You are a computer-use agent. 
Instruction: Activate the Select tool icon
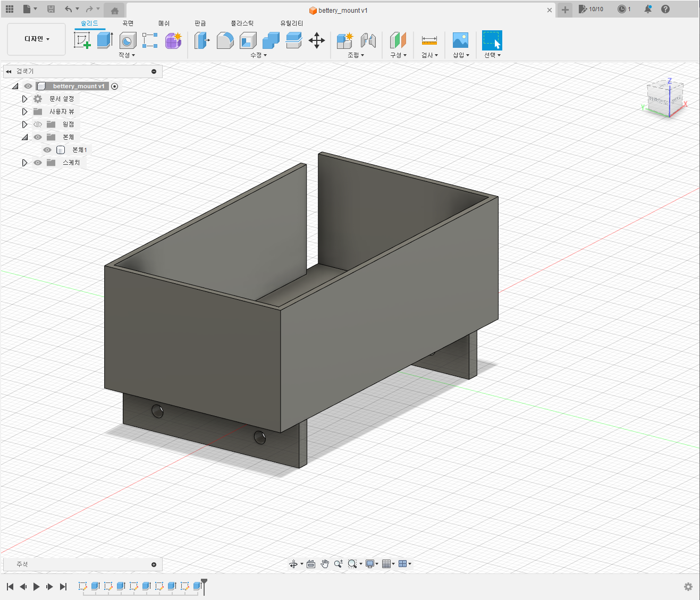[492, 40]
